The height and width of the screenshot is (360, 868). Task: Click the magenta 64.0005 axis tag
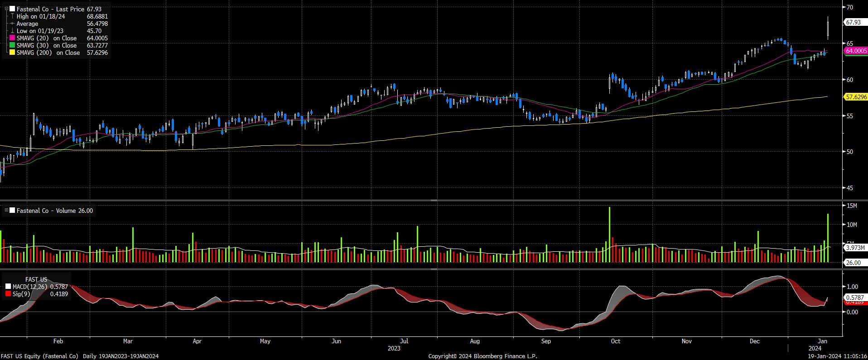click(x=856, y=51)
